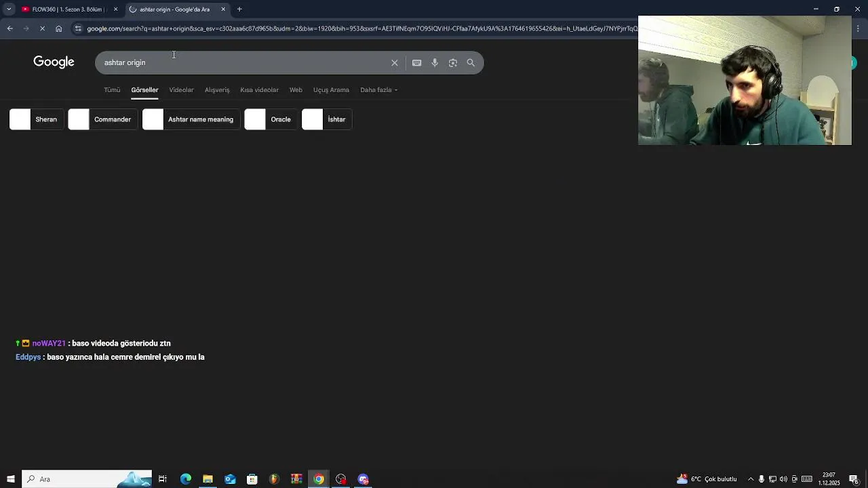868x488 pixels.
Task: Click the microphone tray icon
Action: (762, 479)
